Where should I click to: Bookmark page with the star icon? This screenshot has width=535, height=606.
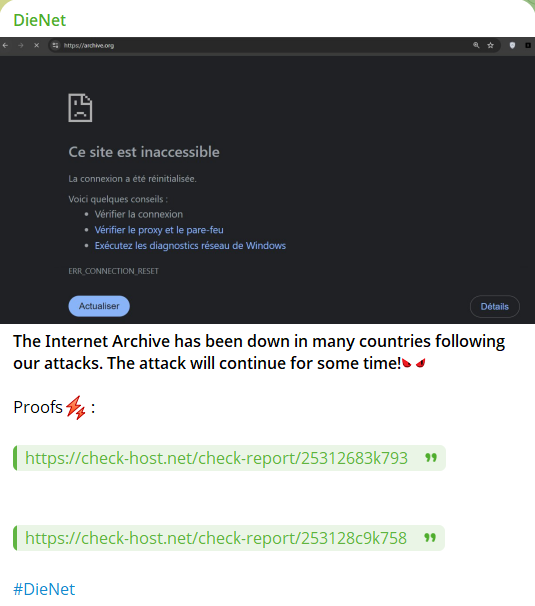491,46
